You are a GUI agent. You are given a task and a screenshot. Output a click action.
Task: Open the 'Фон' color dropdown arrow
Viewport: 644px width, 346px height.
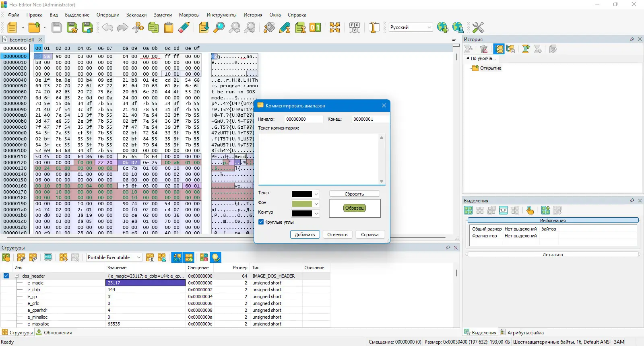[316, 204]
